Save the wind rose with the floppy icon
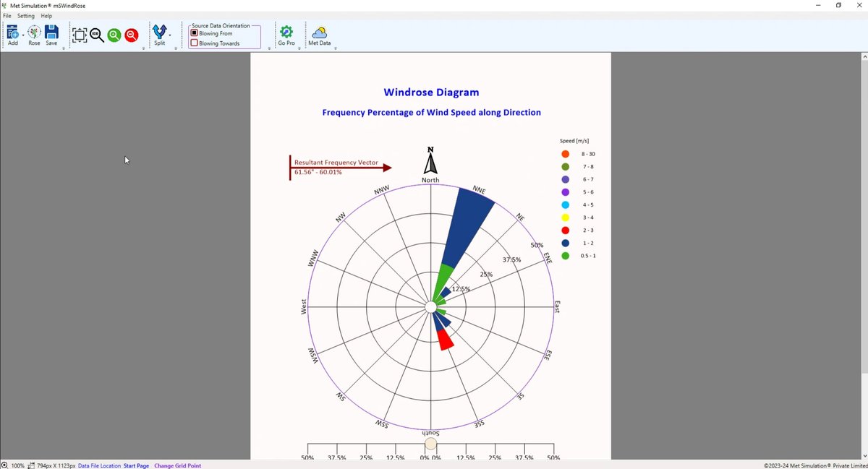Screen dimensions: 868x469 tap(51, 32)
